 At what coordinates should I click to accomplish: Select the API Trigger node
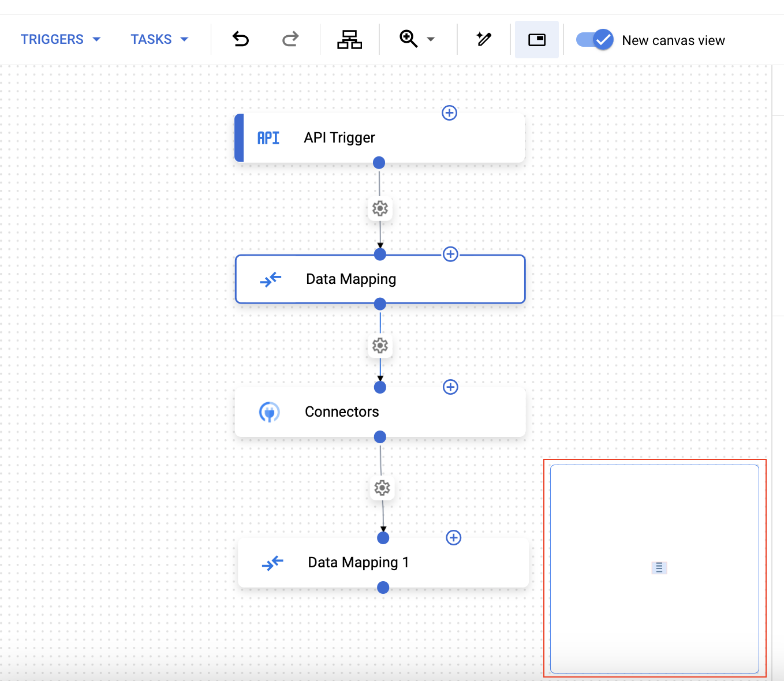(x=380, y=138)
